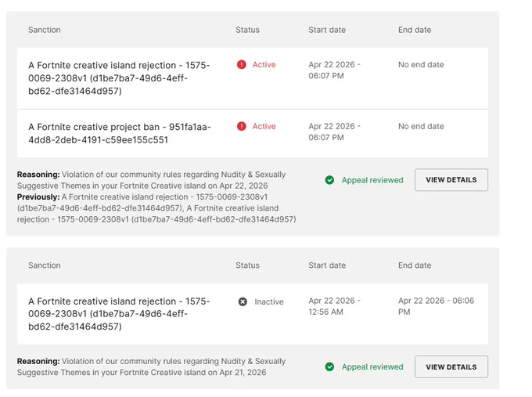Select the active island rejection sanction row
532x397 pixels.
pyautogui.click(x=253, y=78)
